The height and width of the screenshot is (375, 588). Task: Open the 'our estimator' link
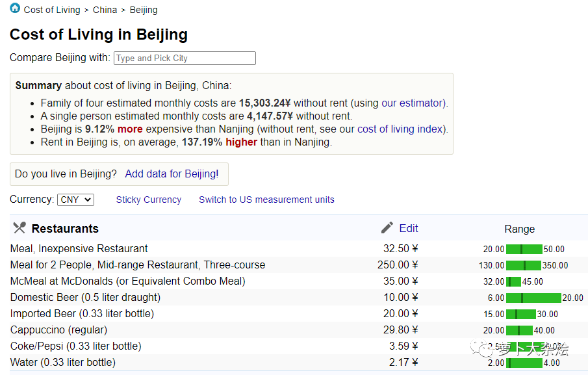pyautogui.click(x=413, y=103)
